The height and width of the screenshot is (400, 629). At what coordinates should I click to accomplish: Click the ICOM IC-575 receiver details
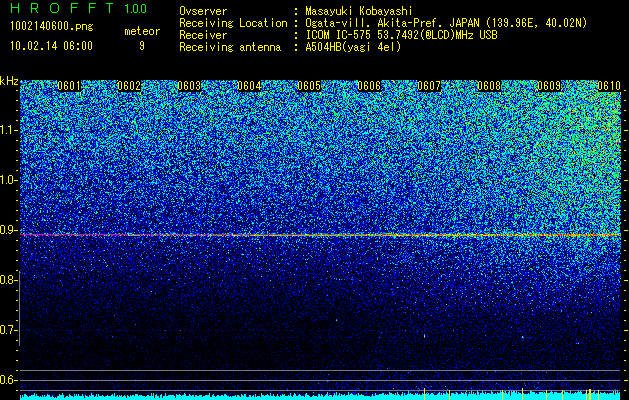[x=402, y=35]
